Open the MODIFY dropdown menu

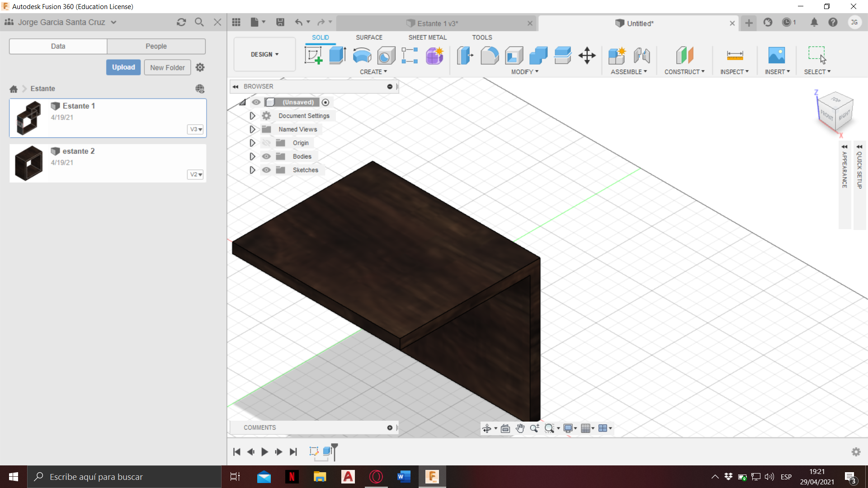[x=525, y=72]
